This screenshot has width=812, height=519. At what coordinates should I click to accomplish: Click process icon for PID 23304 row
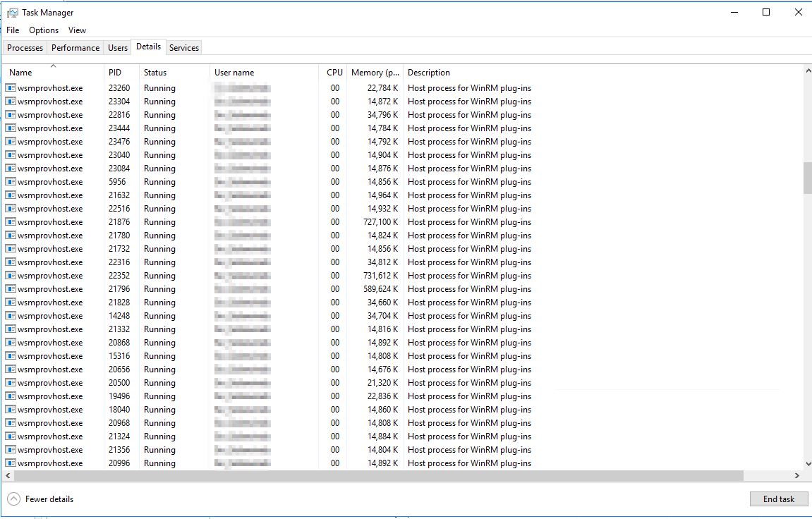11,102
